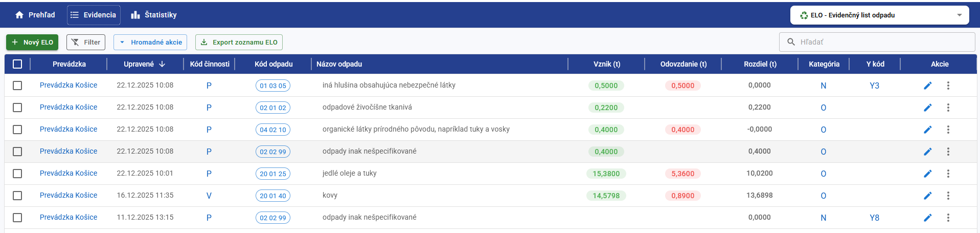This screenshot has width=980, height=233.
Task: Select the checkbox for the kovy row
Action: tap(17, 196)
